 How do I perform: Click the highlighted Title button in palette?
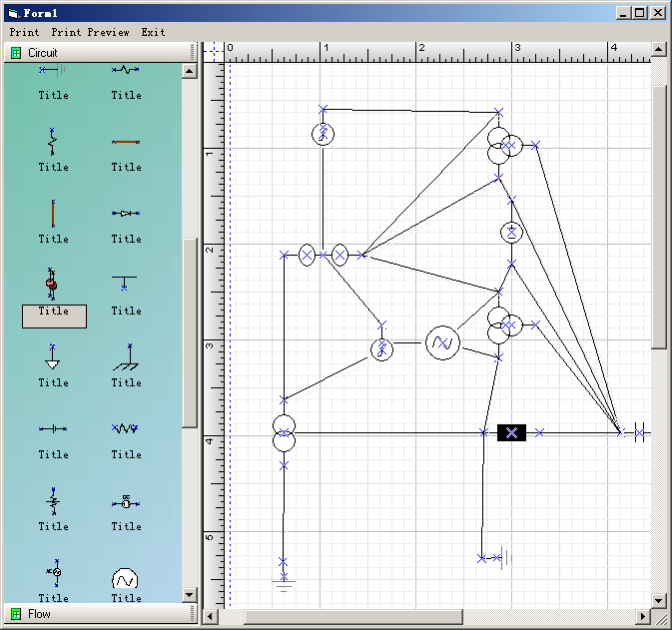pyautogui.click(x=54, y=315)
